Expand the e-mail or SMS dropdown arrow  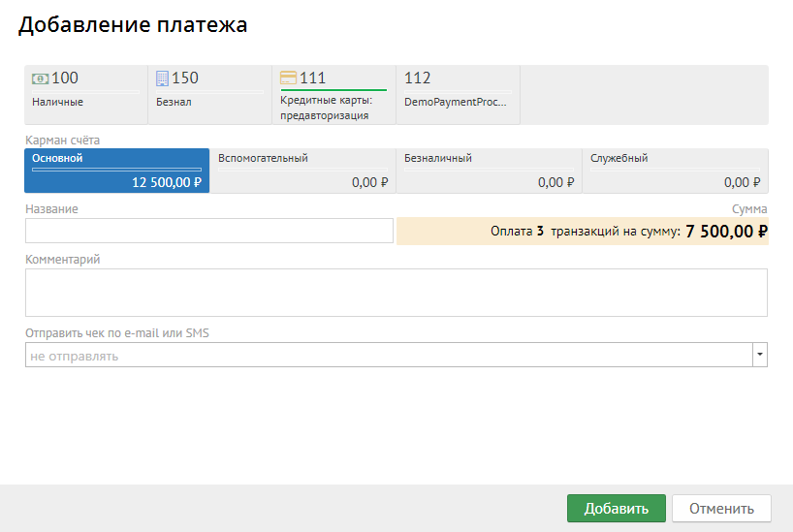[760, 356]
